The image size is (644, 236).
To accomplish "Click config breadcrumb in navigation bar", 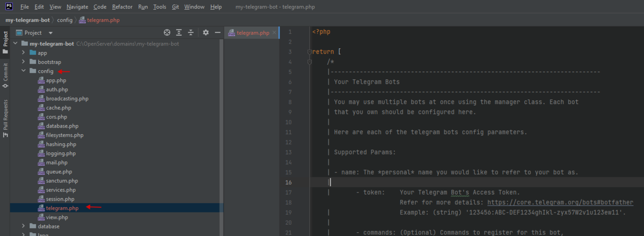I will pos(65,20).
